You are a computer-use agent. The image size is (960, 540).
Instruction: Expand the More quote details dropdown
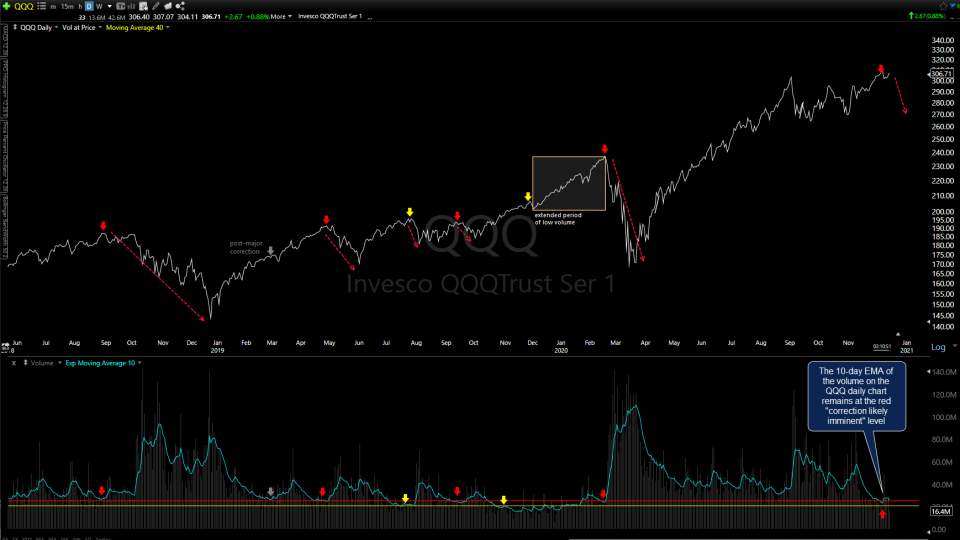pyautogui.click(x=281, y=17)
